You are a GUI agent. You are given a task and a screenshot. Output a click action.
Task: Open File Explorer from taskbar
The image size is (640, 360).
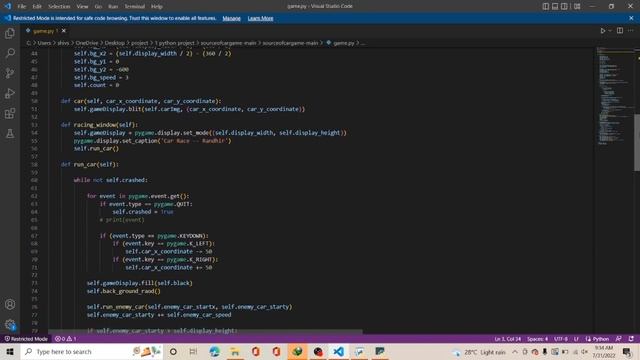coord(235,351)
